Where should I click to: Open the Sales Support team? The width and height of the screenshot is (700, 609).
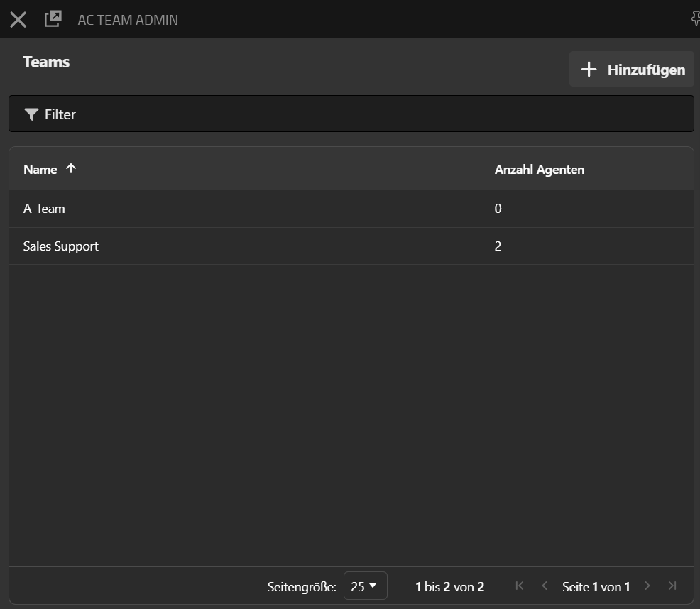click(61, 246)
